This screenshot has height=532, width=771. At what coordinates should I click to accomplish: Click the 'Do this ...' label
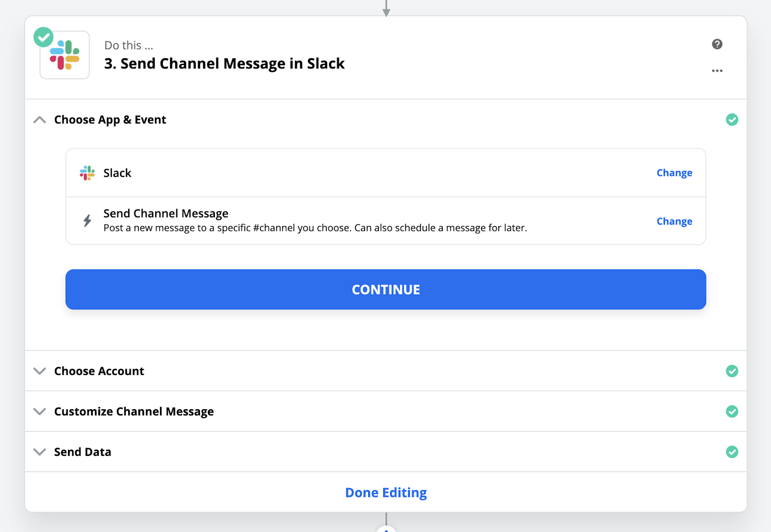coord(129,45)
